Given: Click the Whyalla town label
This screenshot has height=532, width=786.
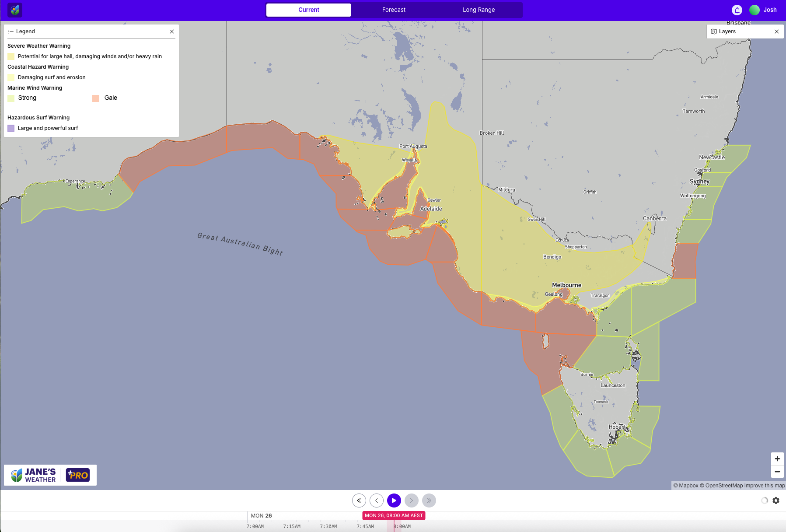Looking at the screenshot, I should click(x=409, y=161).
